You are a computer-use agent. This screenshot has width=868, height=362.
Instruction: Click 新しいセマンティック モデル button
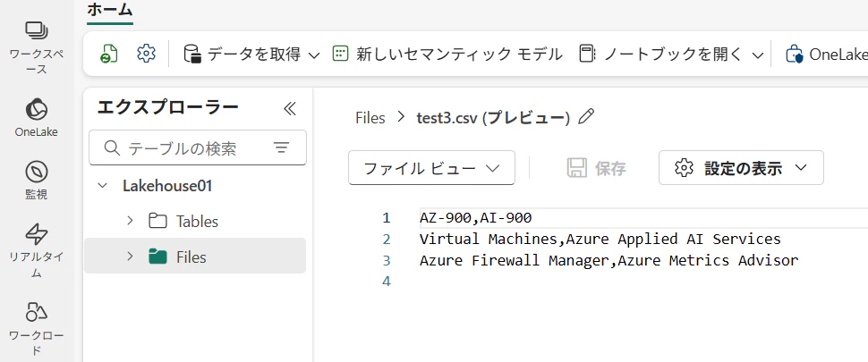(447, 55)
